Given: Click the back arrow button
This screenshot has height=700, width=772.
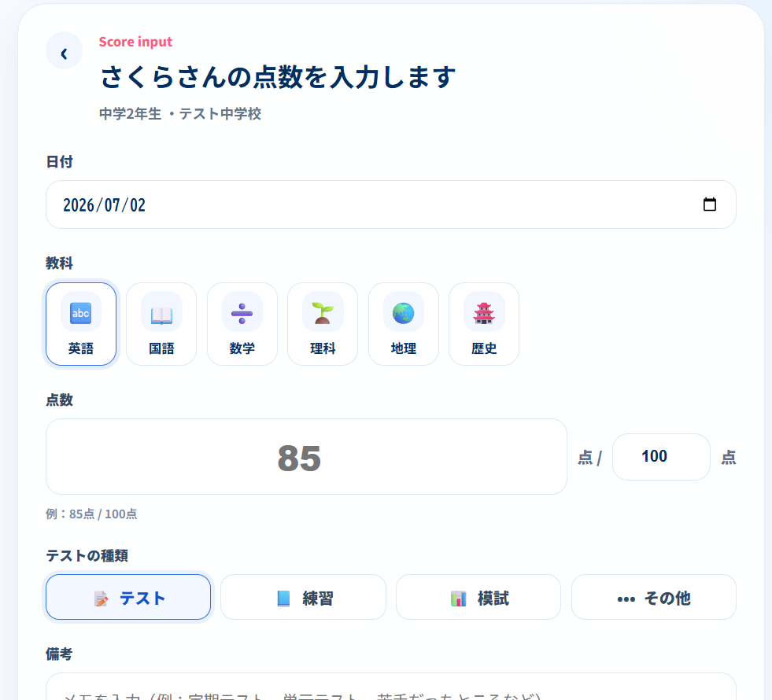Looking at the screenshot, I should pyautogui.click(x=64, y=50).
